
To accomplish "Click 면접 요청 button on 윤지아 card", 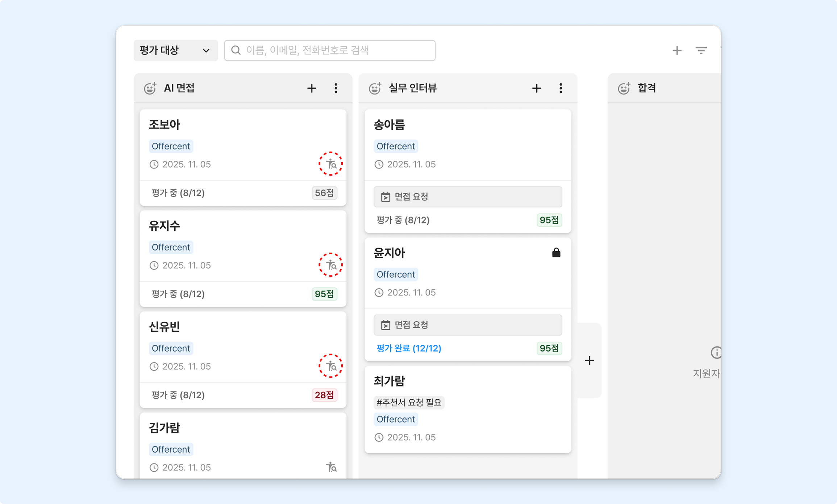I will coord(468,325).
